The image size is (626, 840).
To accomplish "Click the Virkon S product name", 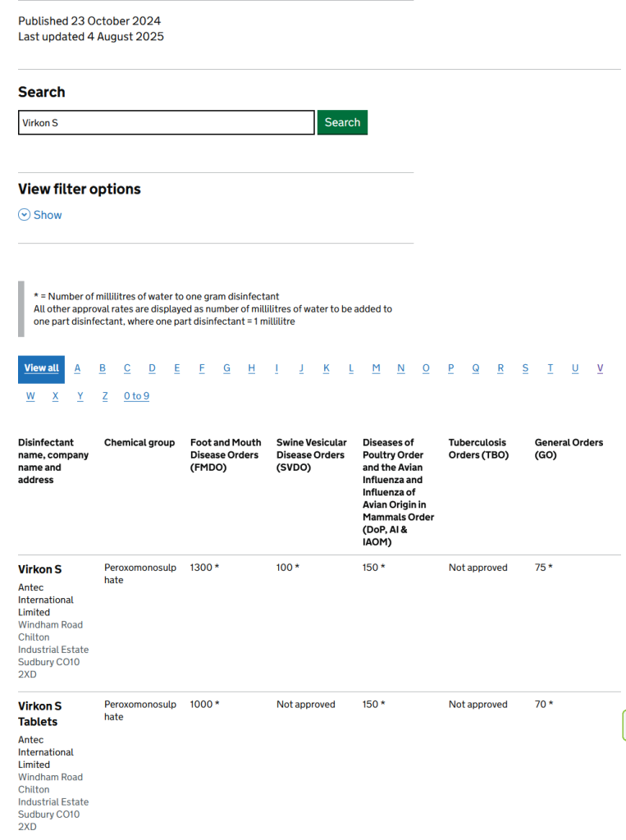I will (39, 569).
